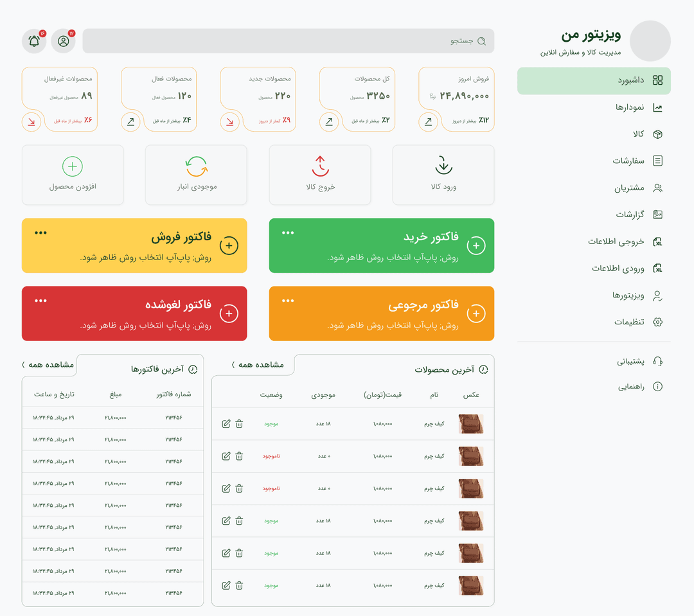Select the آخرین محصولات tab
The width and height of the screenshot is (694, 616).
[451, 369]
